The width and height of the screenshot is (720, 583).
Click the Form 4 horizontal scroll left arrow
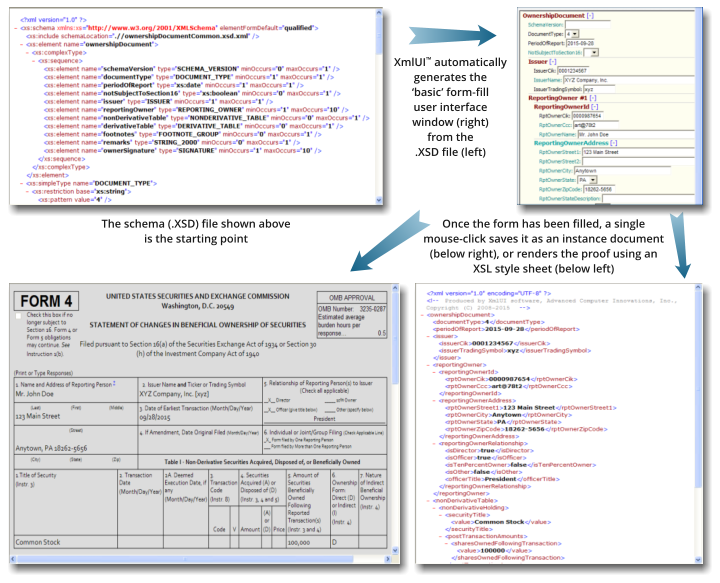point(13,559)
